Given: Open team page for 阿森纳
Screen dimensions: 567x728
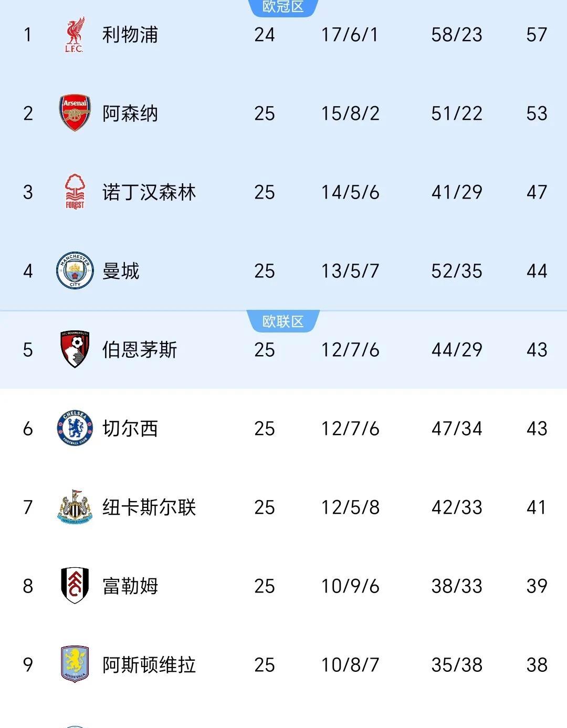Looking at the screenshot, I should 130,113.
